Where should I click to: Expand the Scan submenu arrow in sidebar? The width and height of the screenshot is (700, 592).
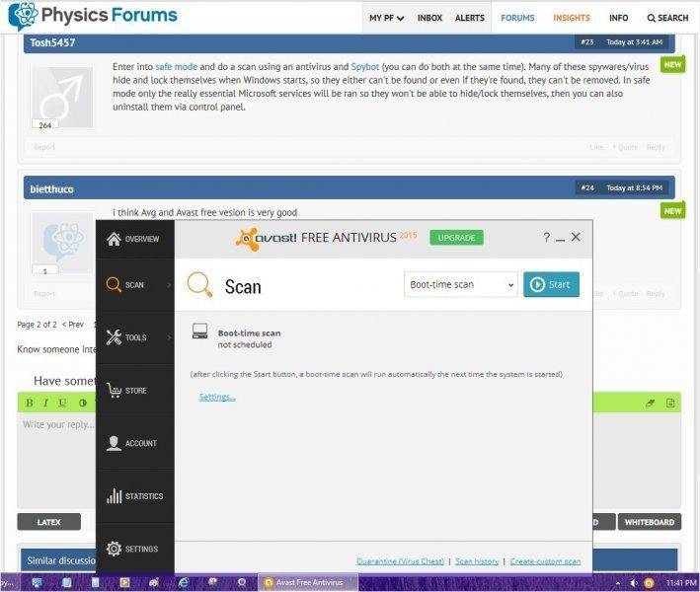tap(169, 284)
